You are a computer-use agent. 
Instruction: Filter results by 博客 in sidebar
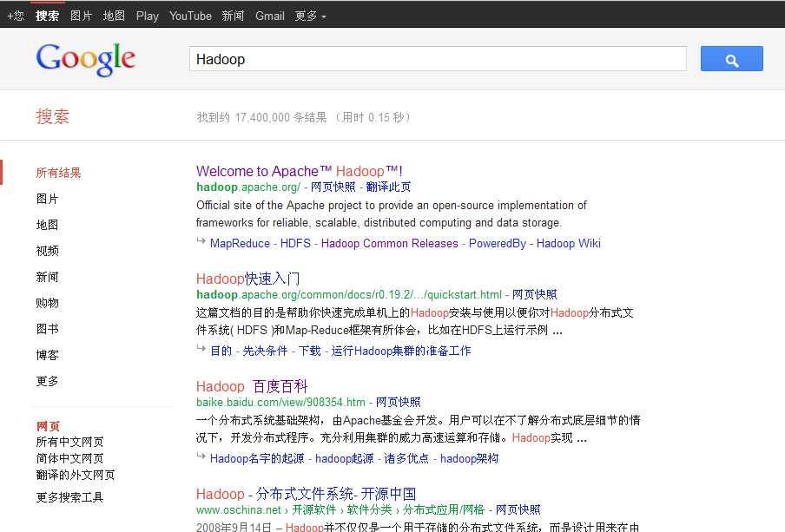click(47, 355)
